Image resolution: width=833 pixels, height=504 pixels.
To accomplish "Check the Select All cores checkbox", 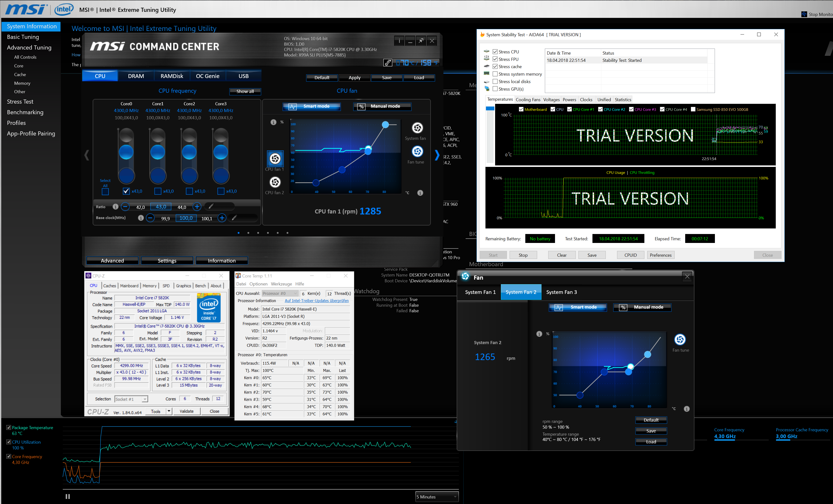I will click(x=105, y=192).
